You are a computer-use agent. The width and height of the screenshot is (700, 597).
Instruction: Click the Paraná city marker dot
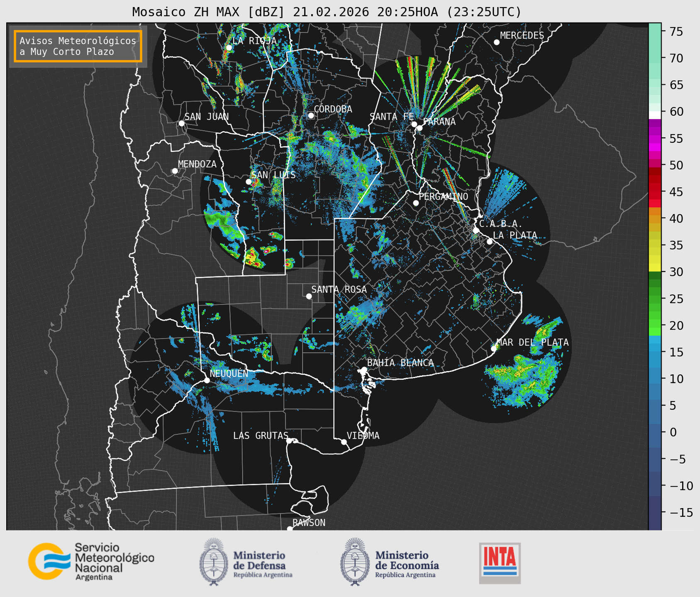point(420,128)
